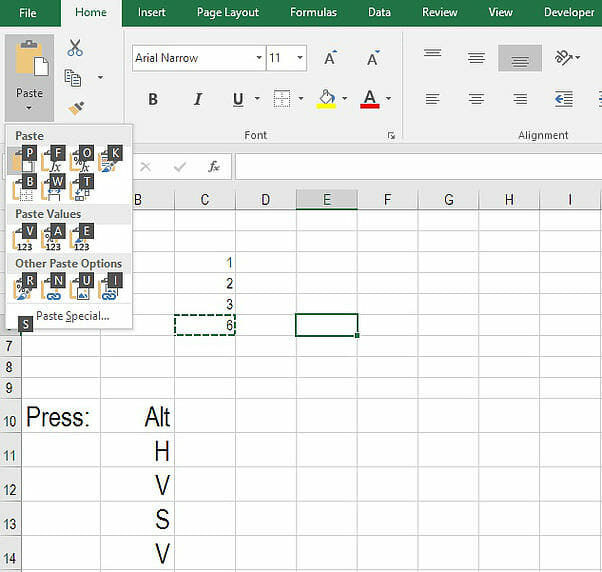Viewport: 602px width, 572px height.
Task: Switch to the Formulas ribbon tab
Action: point(313,12)
